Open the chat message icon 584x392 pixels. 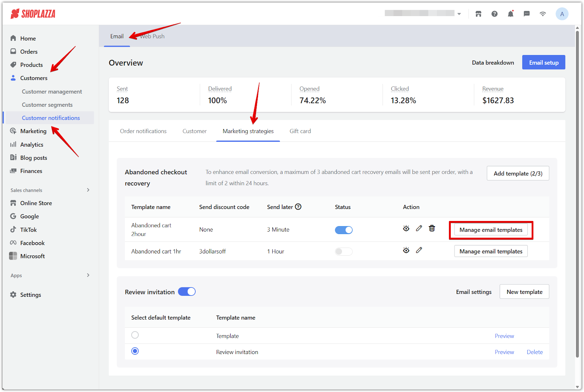[x=526, y=14]
